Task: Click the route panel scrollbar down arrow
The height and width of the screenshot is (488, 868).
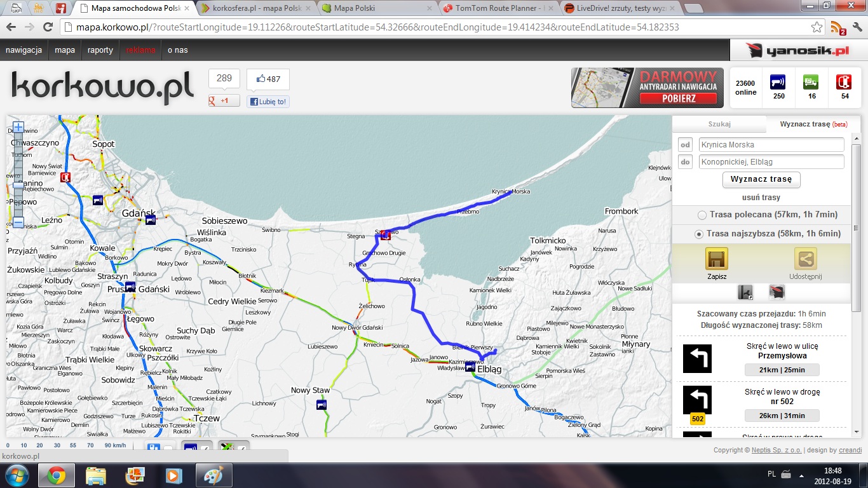Action: pos(857,433)
